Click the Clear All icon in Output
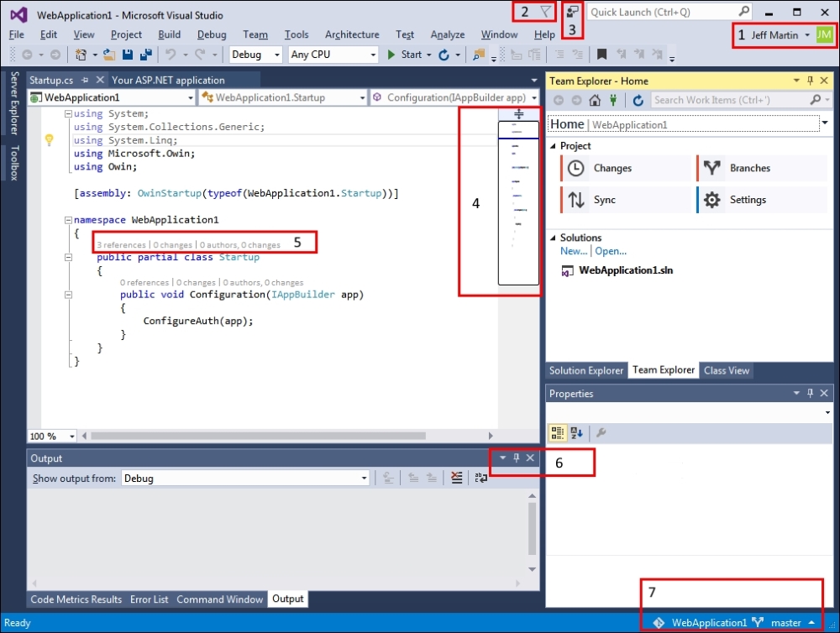This screenshot has height=633, width=840. point(456,478)
